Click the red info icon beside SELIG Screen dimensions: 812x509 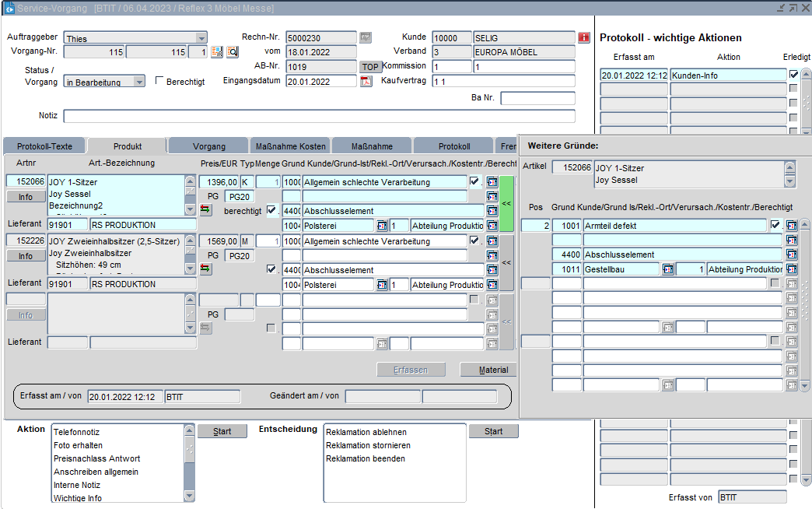[584, 37]
